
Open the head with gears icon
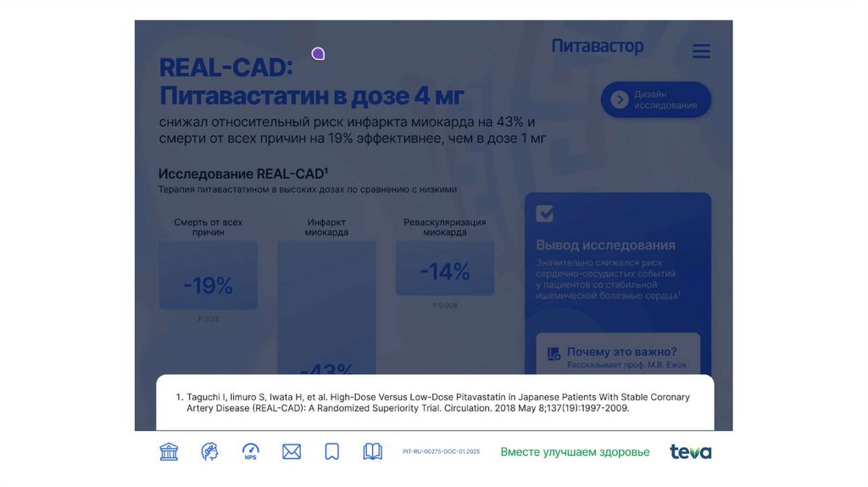209,451
